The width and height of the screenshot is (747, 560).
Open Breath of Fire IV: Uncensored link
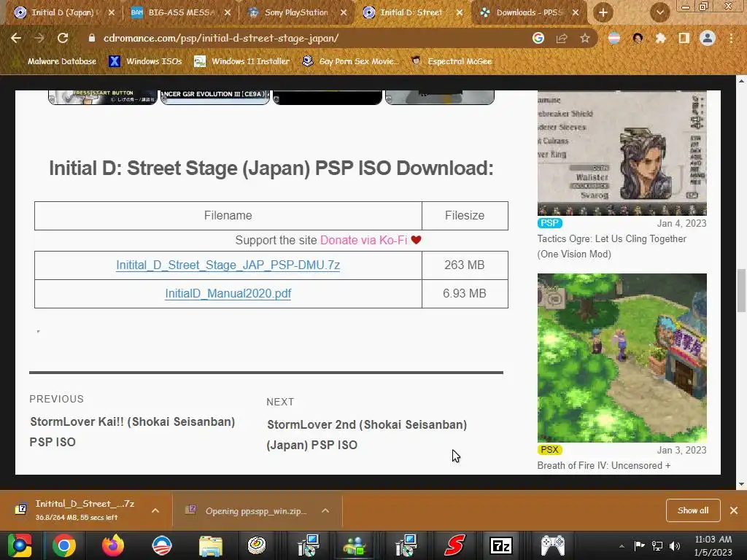coord(603,465)
